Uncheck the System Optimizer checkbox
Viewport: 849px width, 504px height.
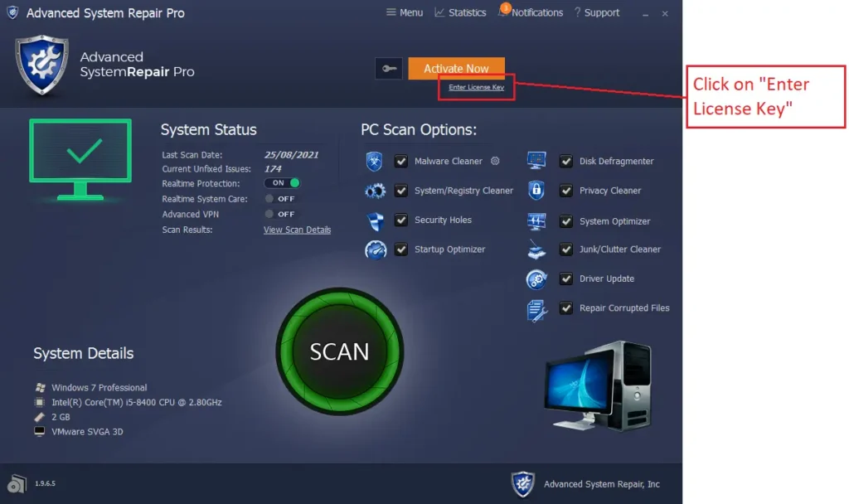click(565, 221)
